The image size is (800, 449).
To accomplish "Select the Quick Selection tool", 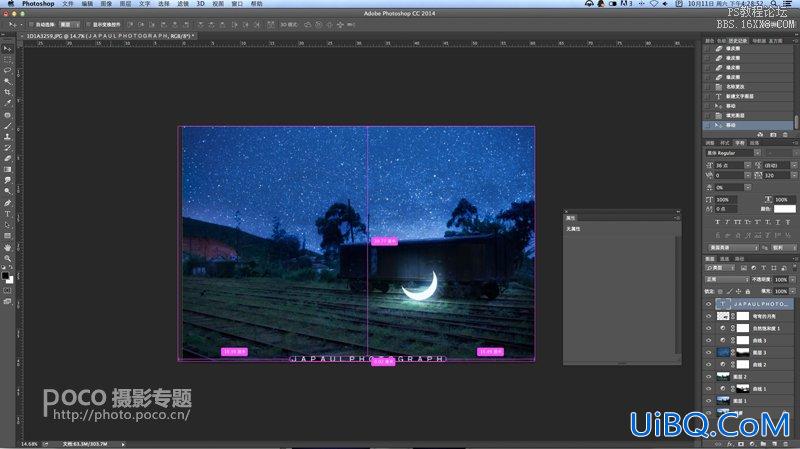I will (x=7, y=81).
